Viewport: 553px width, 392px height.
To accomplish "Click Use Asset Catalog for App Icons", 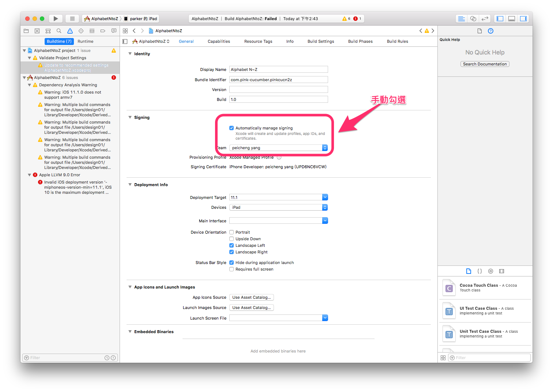I will coord(251,297).
